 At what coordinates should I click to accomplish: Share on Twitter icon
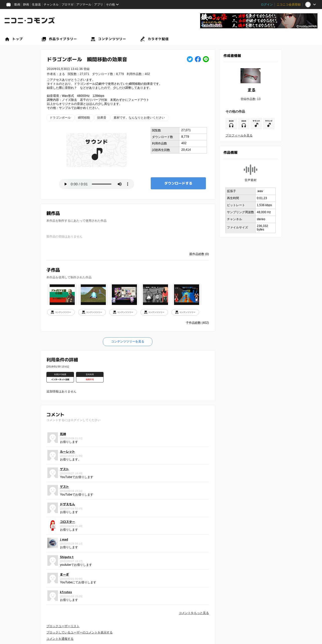pyautogui.click(x=190, y=59)
